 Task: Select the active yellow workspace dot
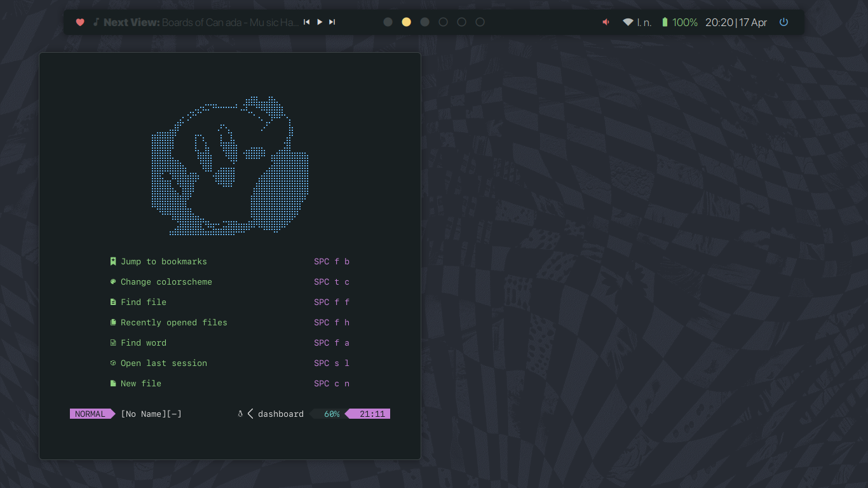407,22
